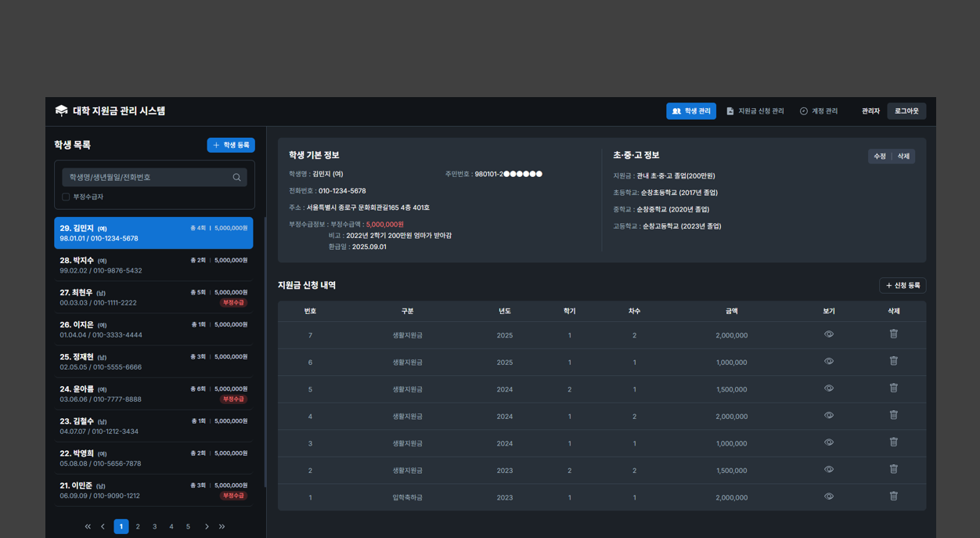The height and width of the screenshot is (538, 980).
Task: Switch to 지원금 신청 관리 tab
Action: click(755, 111)
